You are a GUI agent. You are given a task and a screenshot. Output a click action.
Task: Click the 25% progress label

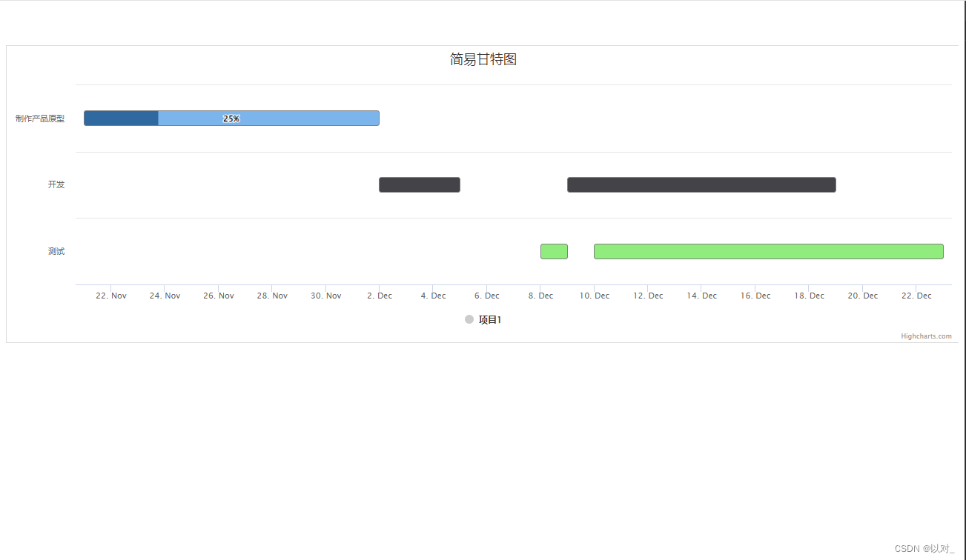[x=231, y=119]
